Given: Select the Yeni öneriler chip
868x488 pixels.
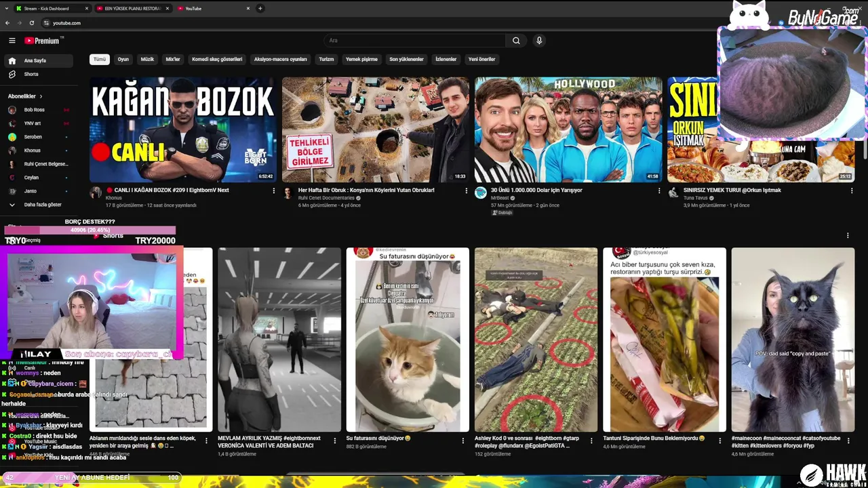Looking at the screenshot, I should 482,60.
